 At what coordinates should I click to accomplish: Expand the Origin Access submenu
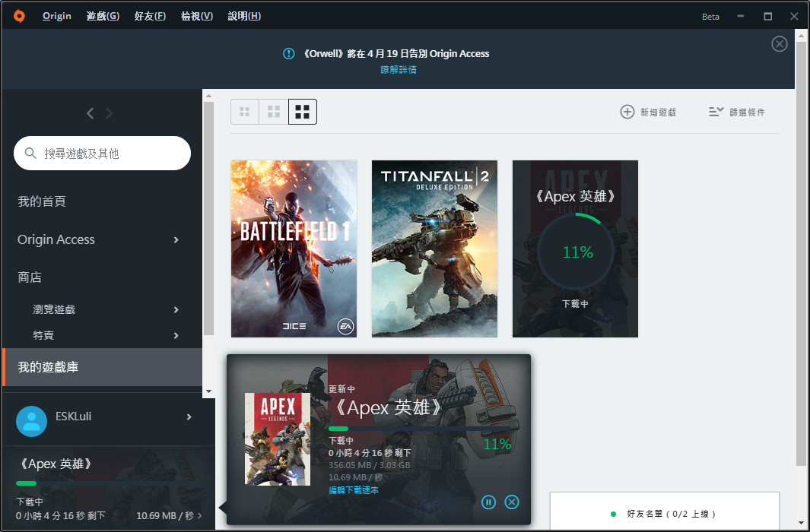click(x=176, y=240)
